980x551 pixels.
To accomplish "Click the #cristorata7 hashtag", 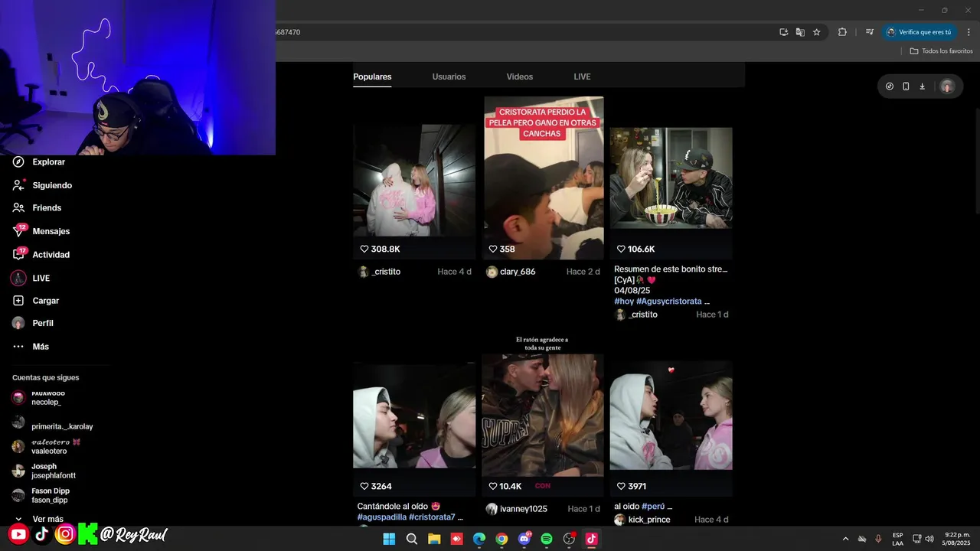I will (x=432, y=517).
